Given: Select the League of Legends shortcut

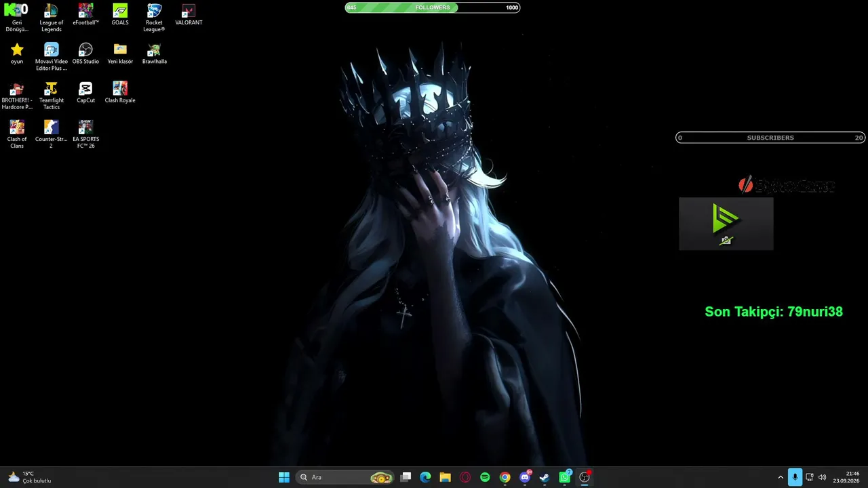Looking at the screenshot, I should 51,18.
